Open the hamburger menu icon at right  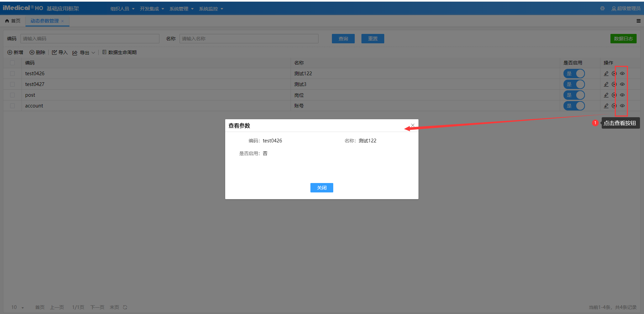tap(638, 21)
